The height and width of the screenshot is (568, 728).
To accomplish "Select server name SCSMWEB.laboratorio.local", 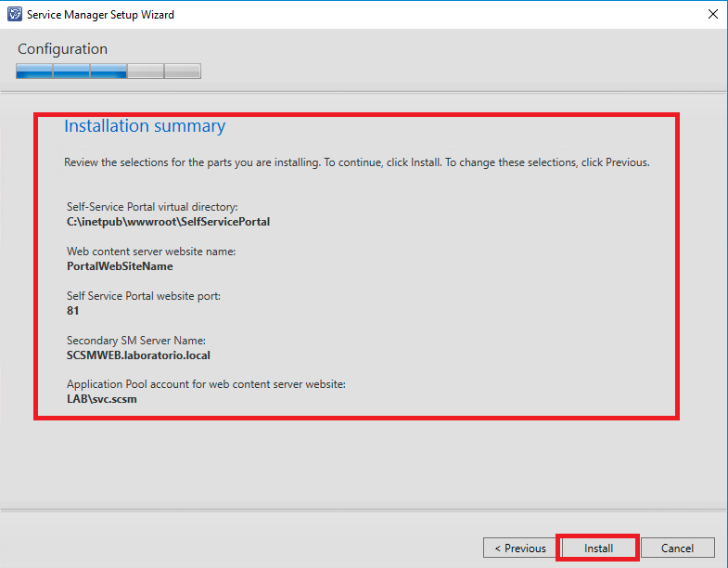I will pyautogui.click(x=138, y=355).
